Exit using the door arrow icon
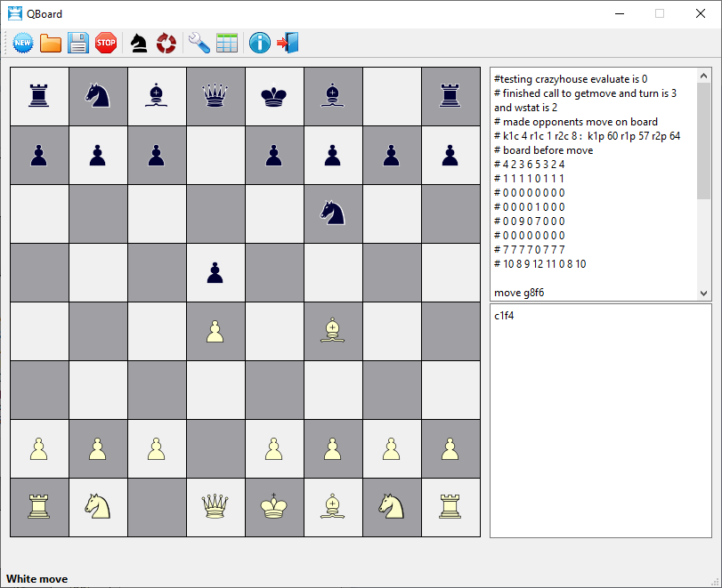The width and height of the screenshot is (722, 588). click(288, 44)
